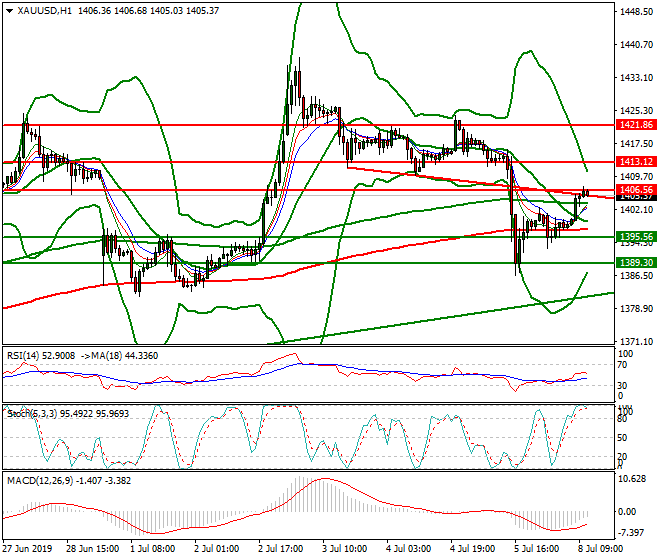Screen dimensions: 660x560
Task: Click the 1378.90 price scale value
Action: point(636,309)
